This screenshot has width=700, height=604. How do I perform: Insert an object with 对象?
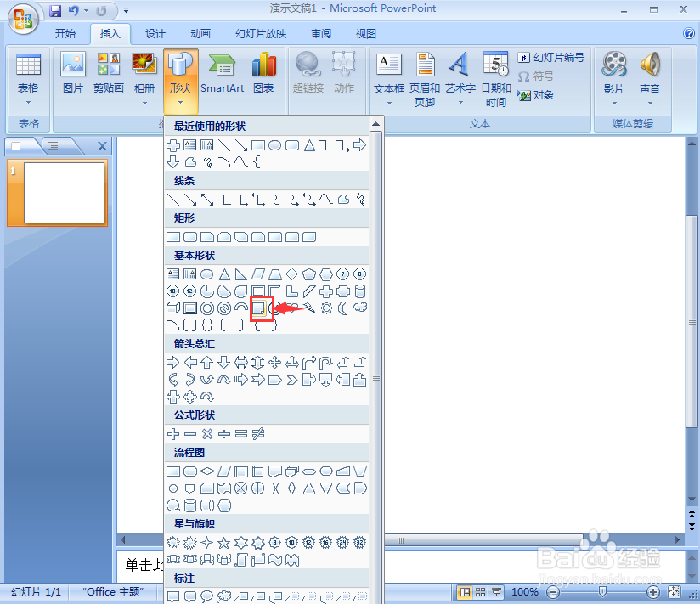tap(536, 95)
